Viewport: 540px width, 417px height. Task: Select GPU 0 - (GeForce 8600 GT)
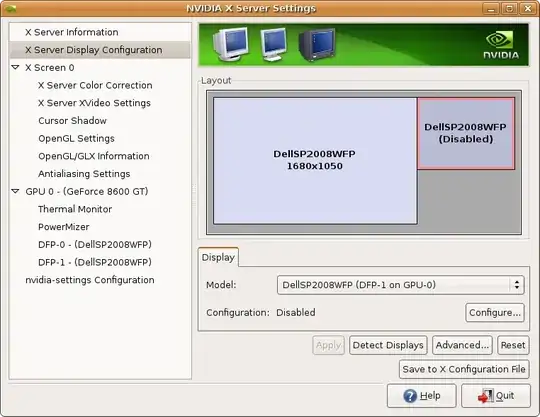click(87, 191)
